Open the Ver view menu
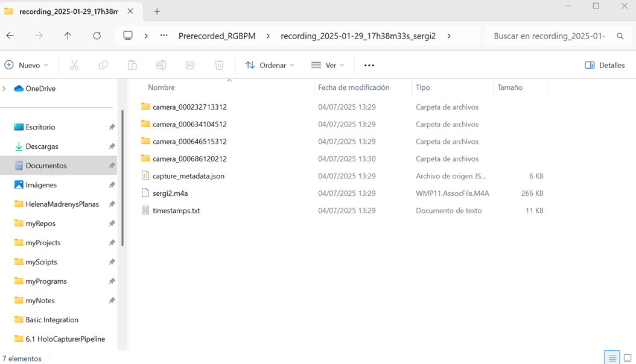 click(328, 65)
